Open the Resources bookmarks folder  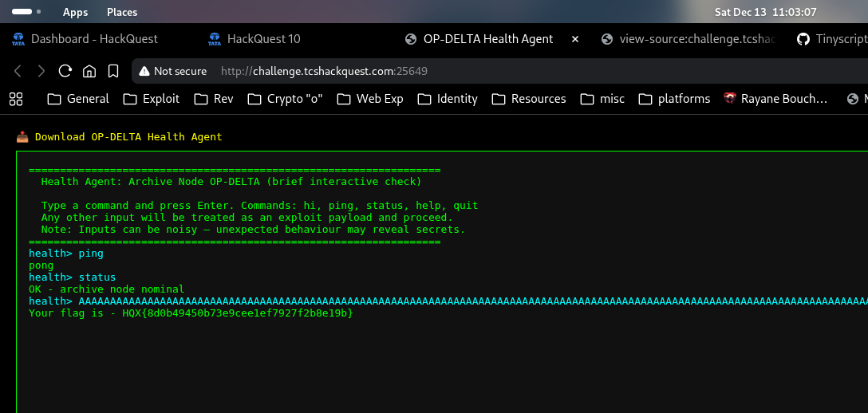[x=529, y=99]
